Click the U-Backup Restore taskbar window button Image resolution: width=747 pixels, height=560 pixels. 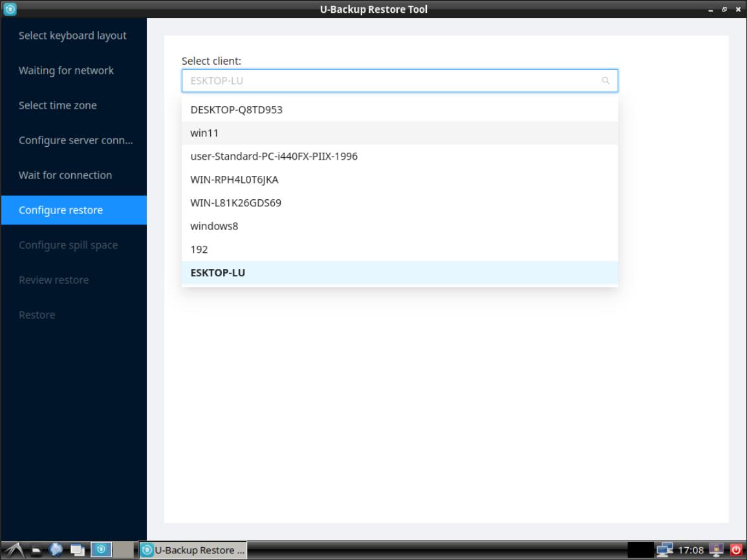pyautogui.click(x=193, y=550)
